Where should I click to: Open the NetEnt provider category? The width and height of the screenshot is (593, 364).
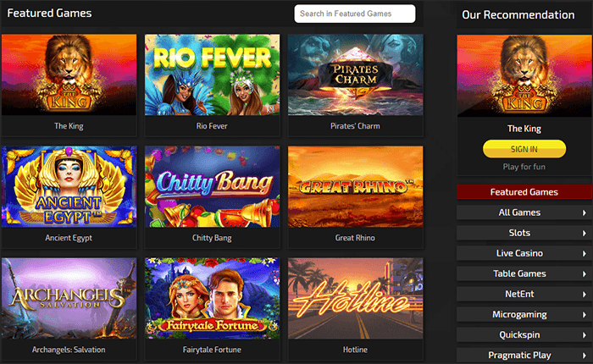click(x=524, y=294)
